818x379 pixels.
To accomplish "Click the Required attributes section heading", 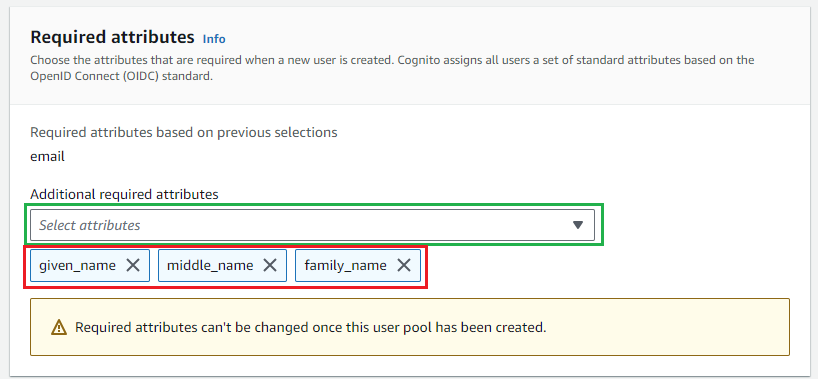I will point(112,38).
